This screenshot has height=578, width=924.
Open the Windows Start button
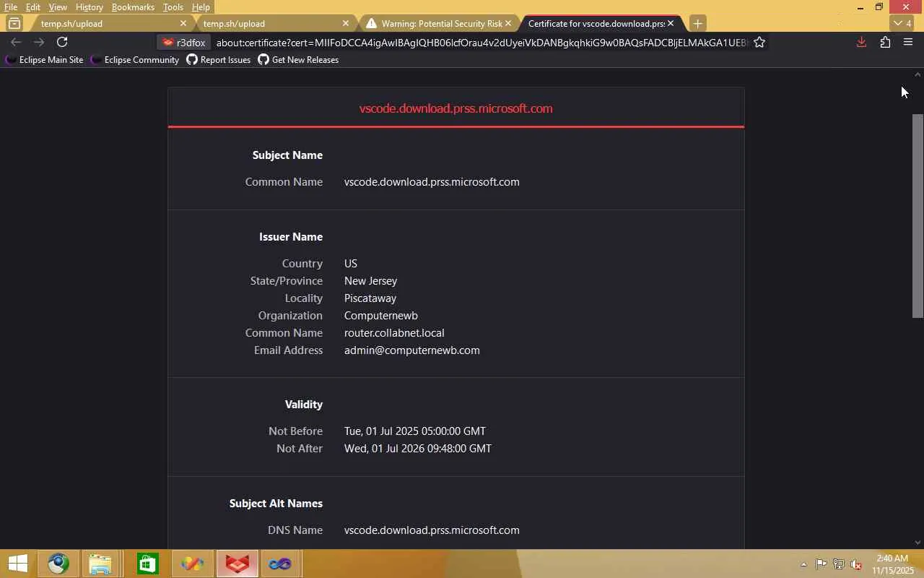coord(17,564)
